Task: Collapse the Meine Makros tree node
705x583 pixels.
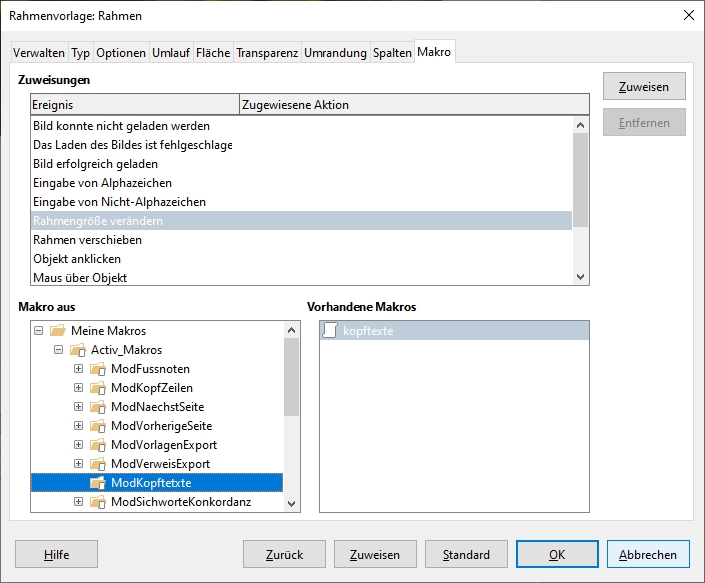Action: [x=38, y=331]
